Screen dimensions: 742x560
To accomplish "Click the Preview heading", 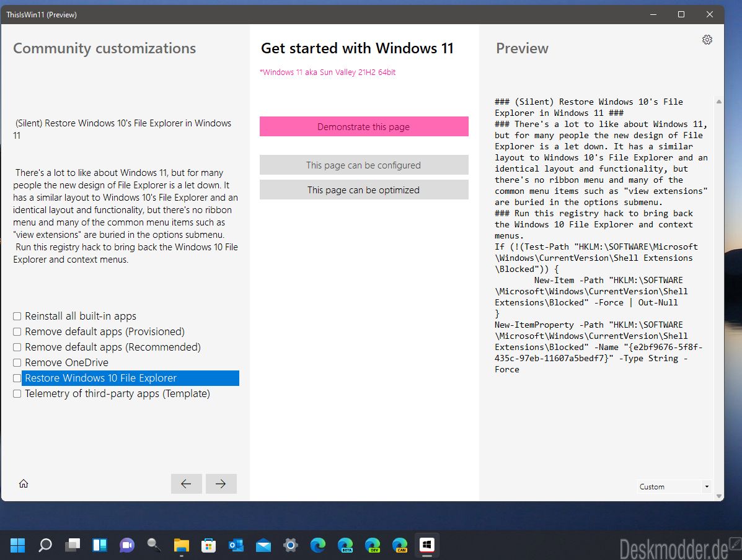I will point(522,48).
